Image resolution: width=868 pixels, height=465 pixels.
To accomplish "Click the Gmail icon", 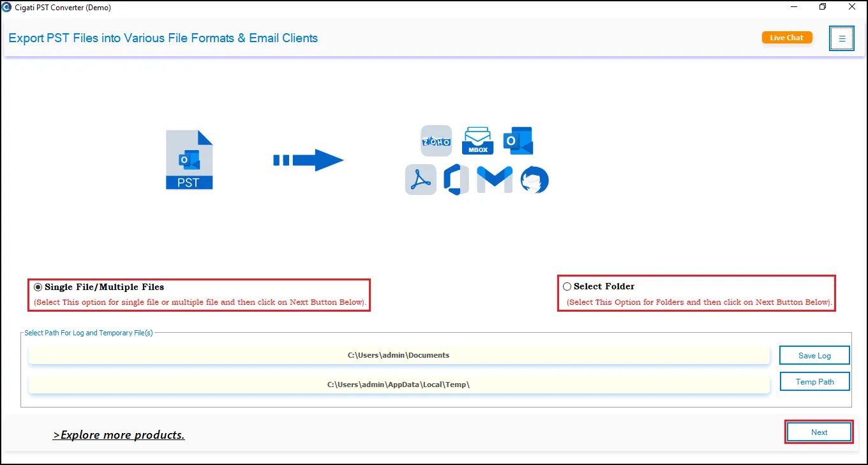I will click(x=495, y=179).
